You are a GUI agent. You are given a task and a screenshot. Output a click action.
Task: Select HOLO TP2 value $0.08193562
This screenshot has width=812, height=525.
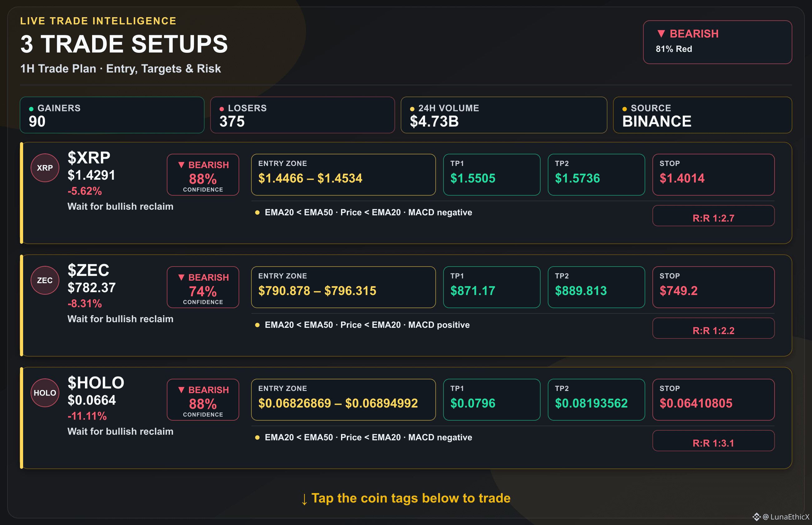597,400
